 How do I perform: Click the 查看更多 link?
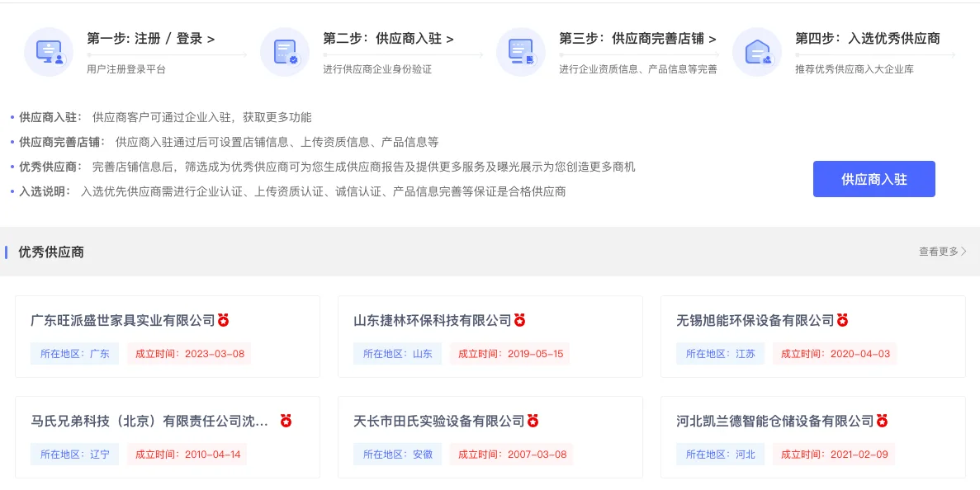938,252
